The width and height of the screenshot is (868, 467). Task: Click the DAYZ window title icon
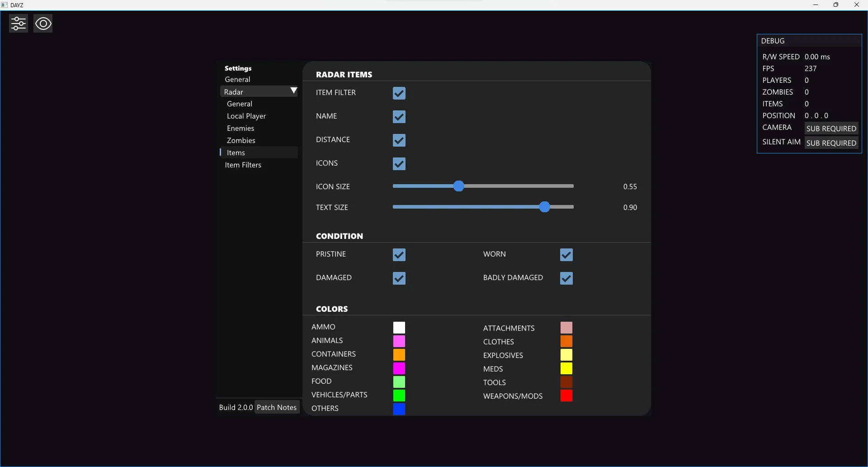[5, 5]
